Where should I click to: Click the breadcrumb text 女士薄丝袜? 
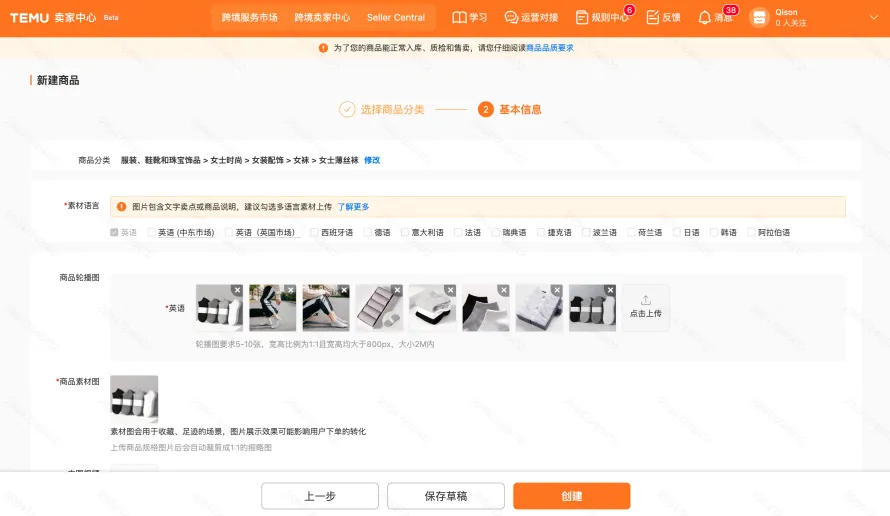coord(338,160)
